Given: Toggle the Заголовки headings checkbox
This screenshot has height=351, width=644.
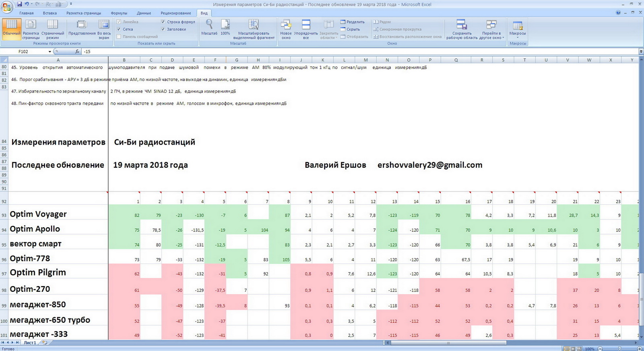Looking at the screenshot, I should coord(163,29).
